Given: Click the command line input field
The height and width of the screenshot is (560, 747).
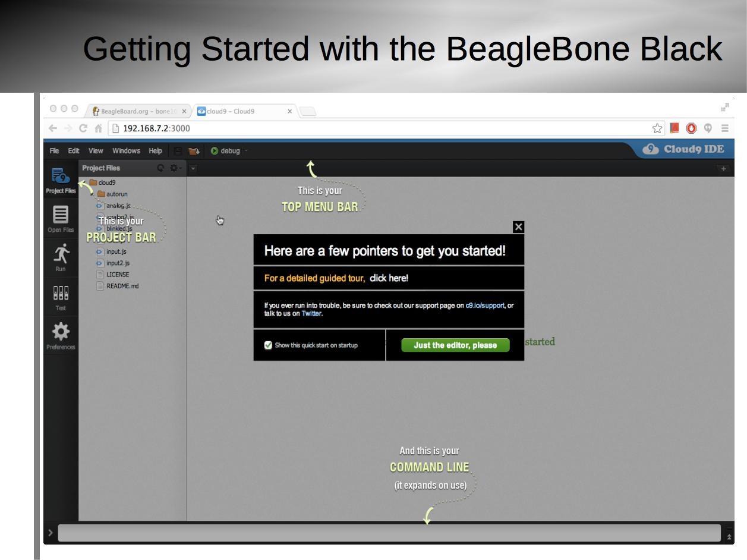Looking at the screenshot, I should [389, 533].
